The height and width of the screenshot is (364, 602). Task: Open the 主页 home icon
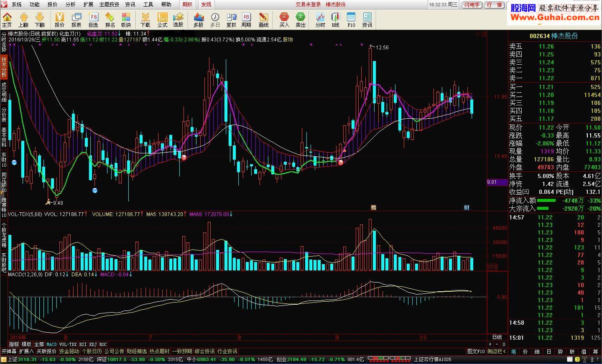pos(7,20)
